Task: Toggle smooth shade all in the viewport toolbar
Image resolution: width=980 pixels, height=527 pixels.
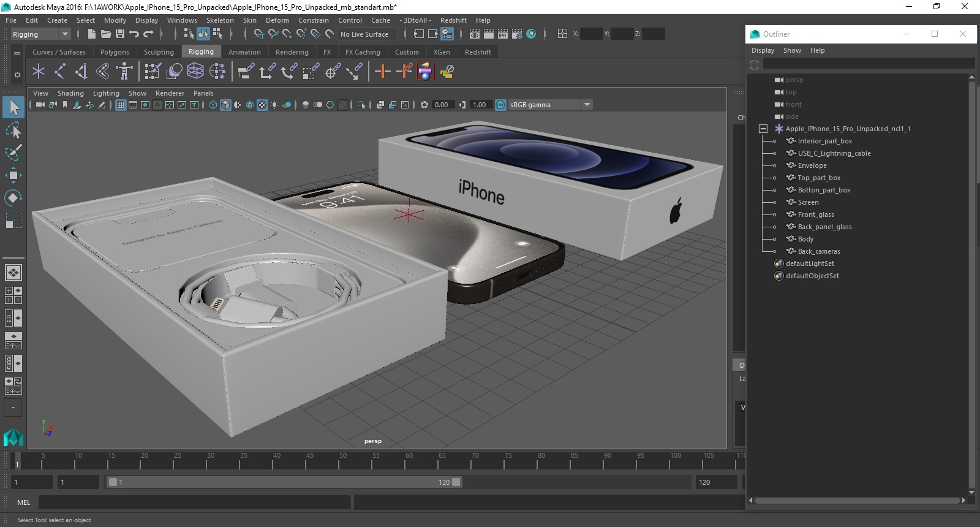Action: pyautogui.click(x=225, y=105)
